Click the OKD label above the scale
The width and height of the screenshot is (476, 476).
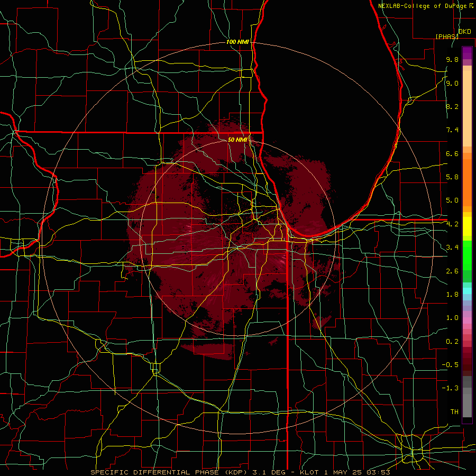pyautogui.click(x=465, y=32)
